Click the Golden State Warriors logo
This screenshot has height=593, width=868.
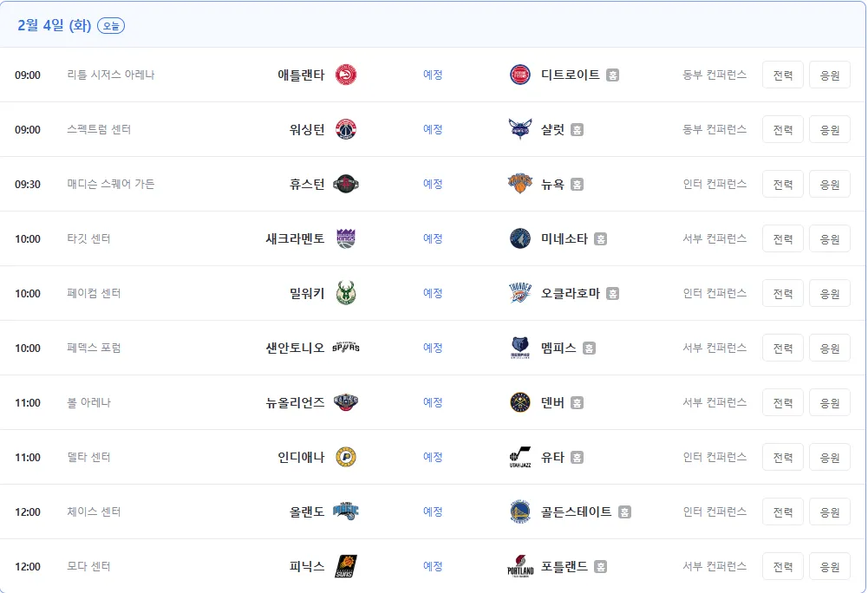(x=520, y=512)
